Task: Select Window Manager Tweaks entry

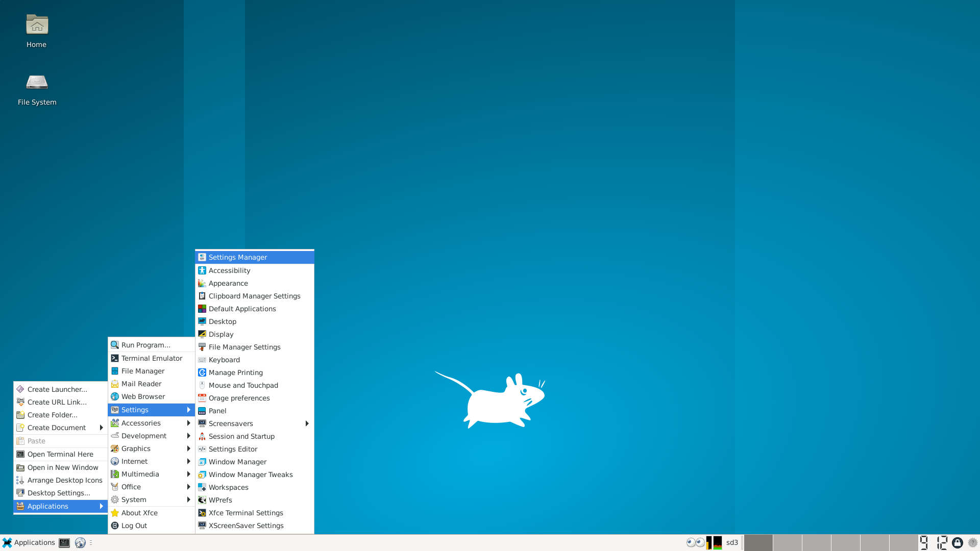Action: coord(254,474)
